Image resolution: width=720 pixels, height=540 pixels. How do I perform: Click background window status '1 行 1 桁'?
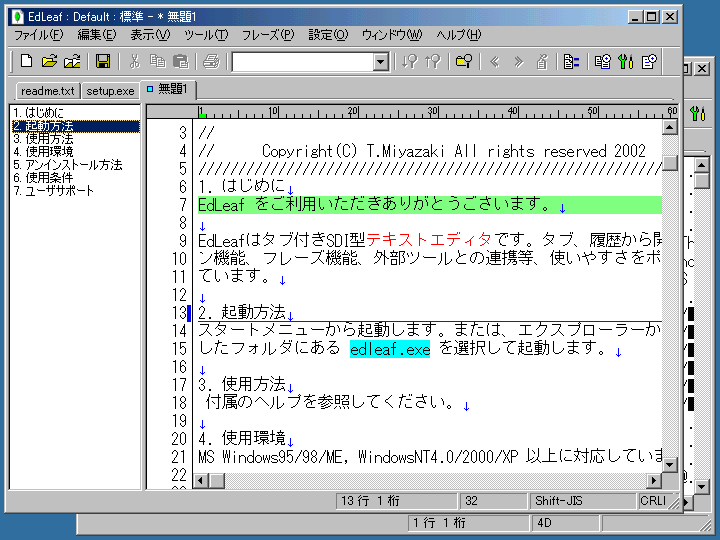point(468,523)
